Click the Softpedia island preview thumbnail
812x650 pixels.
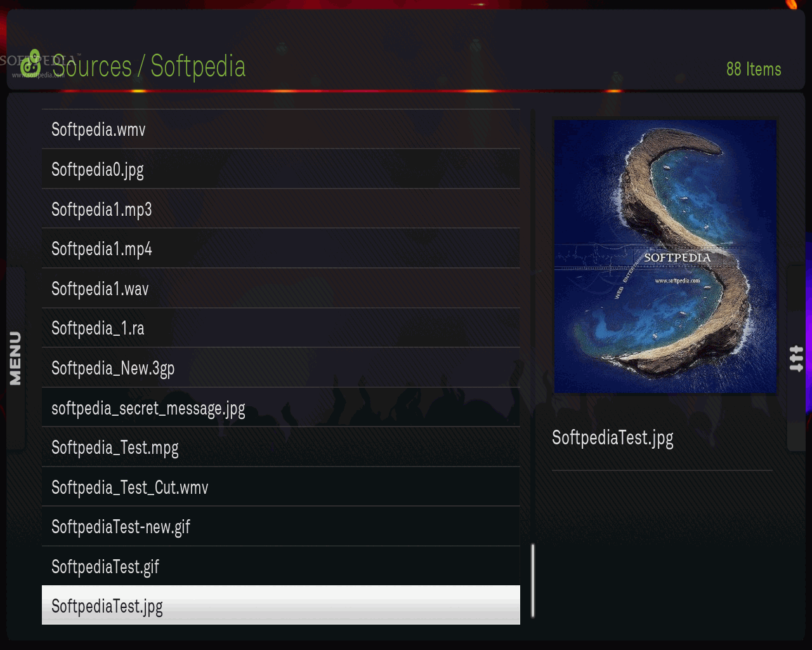665,256
